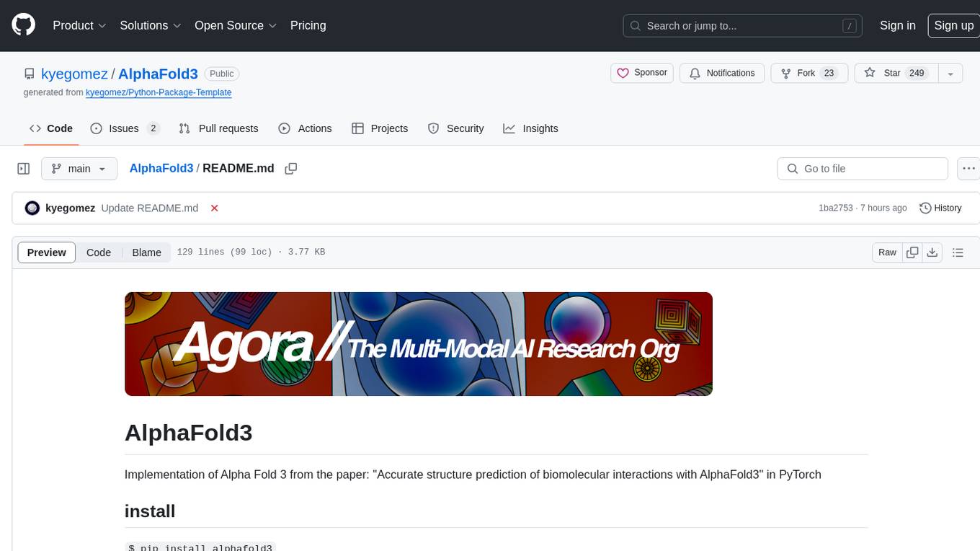Open the kyegomez commit author avatar
This screenshot has height=551, width=980.
[x=32, y=208]
